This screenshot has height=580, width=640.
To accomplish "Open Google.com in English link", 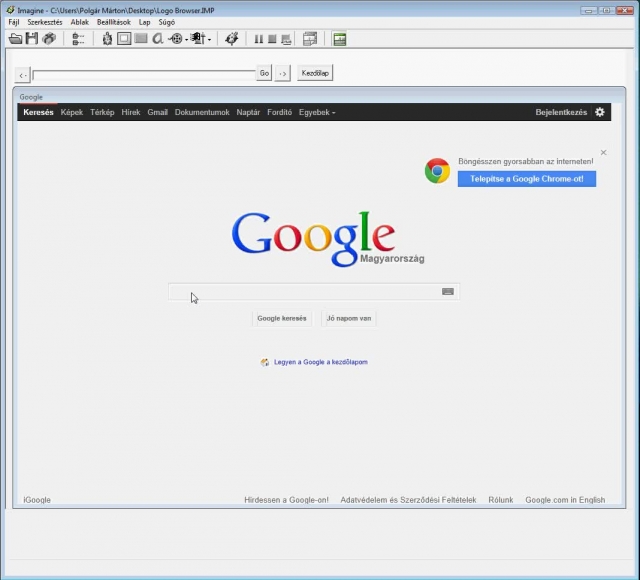I will tap(565, 500).
